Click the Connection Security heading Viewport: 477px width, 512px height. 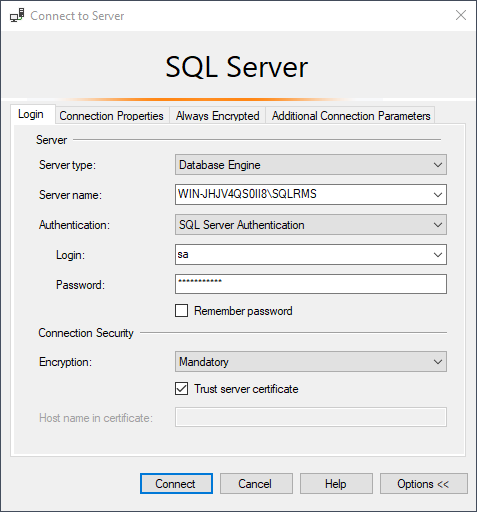[86, 333]
